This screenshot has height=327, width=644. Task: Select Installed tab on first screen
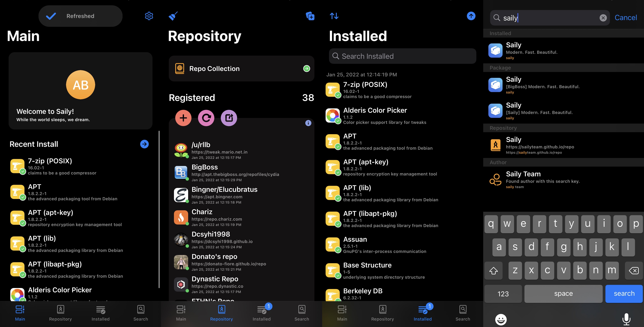tap(101, 313)
